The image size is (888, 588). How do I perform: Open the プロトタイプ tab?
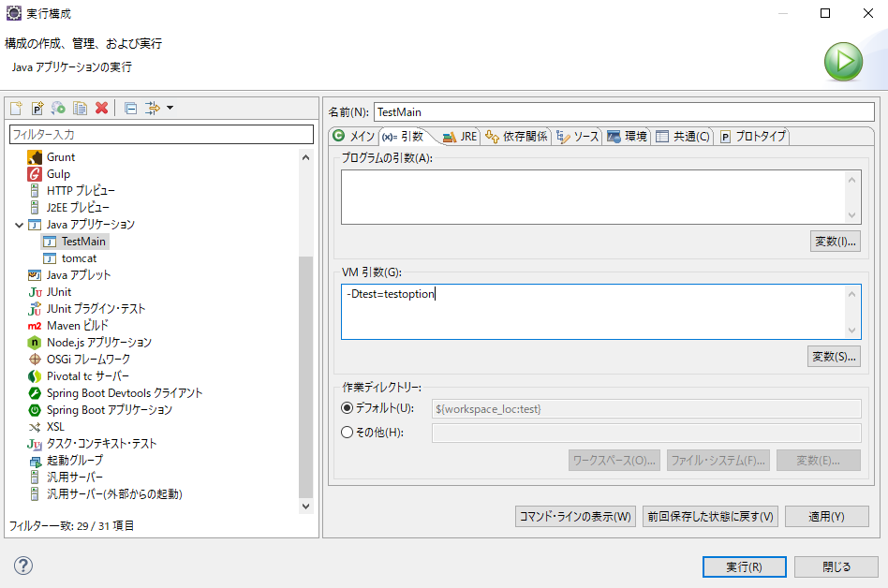click(x=753, y=137)
